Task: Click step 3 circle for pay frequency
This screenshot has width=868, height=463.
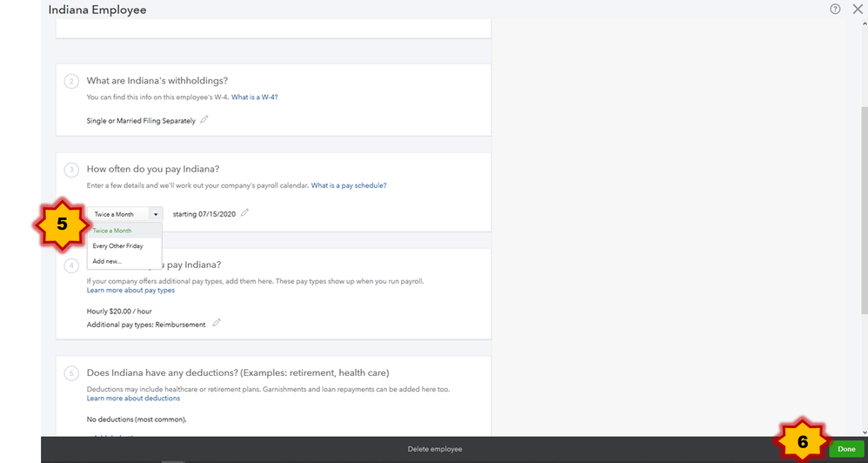Action: 71,170
